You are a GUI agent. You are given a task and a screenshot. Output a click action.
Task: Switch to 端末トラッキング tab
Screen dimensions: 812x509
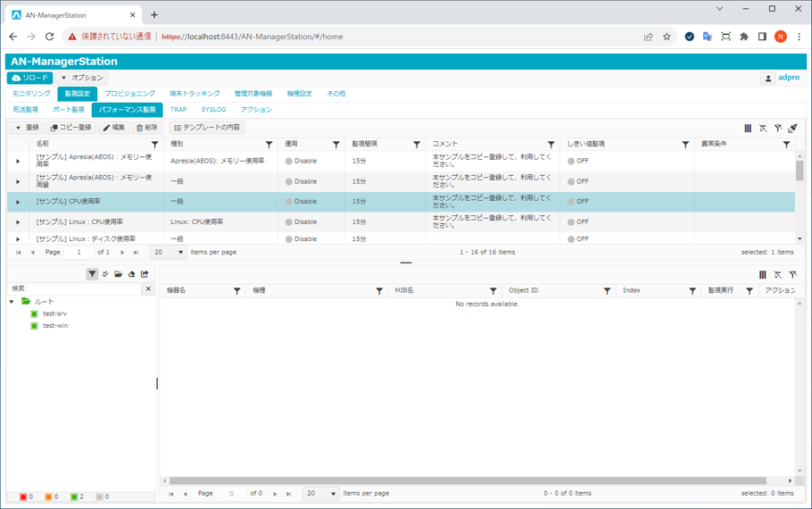pyautogui.click(x=195, y=94)
